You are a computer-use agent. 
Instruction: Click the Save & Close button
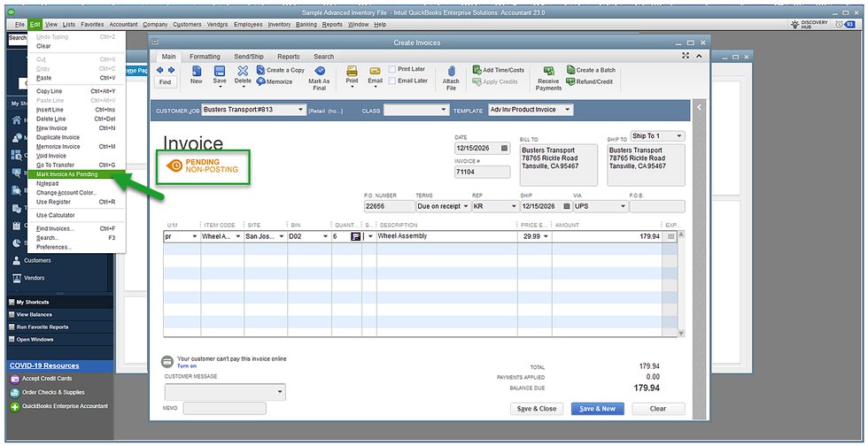point(536,409)
